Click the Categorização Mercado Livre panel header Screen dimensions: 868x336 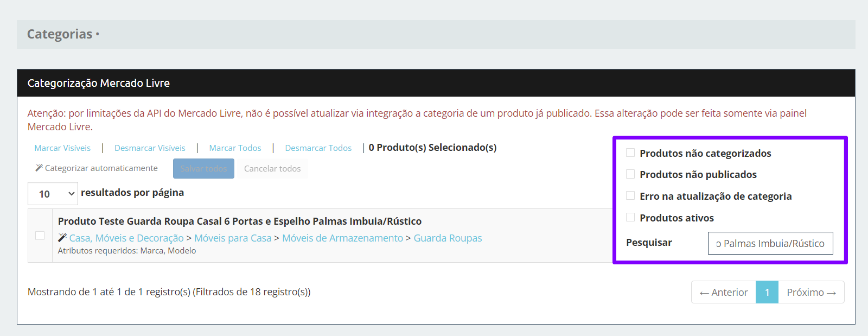tap(436, 83)
